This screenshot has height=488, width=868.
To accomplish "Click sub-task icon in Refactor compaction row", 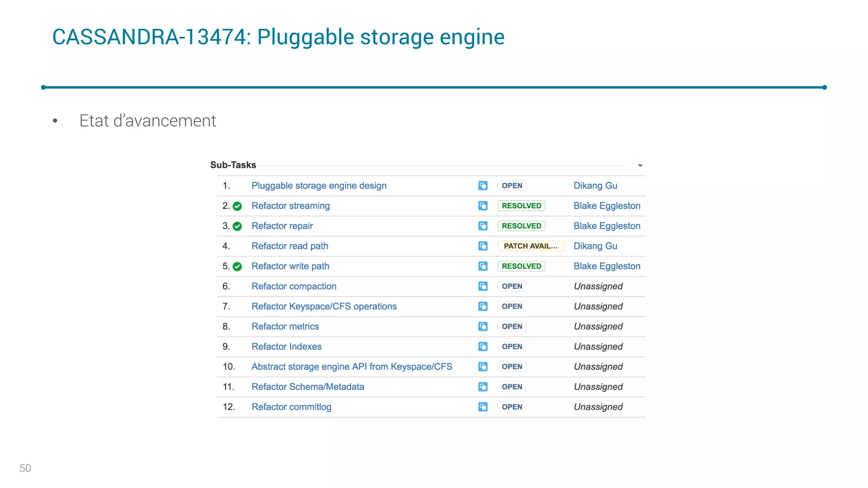I will (x=483, y=286).
